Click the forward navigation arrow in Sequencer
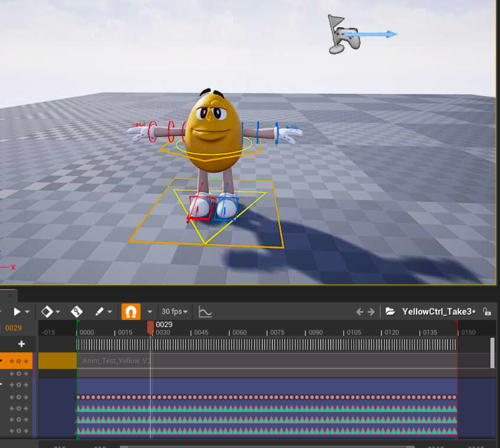Screen dimensions: 500x448 tap(371, 312)
